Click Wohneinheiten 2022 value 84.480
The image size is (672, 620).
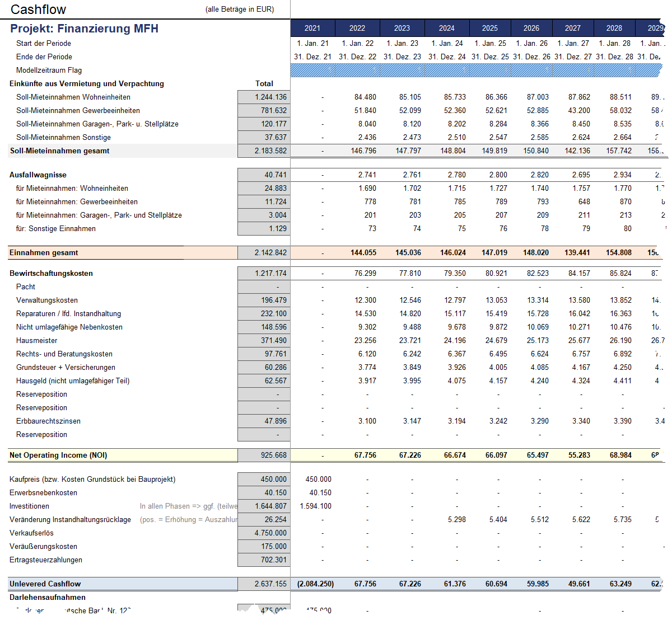(x=365, y=97)
